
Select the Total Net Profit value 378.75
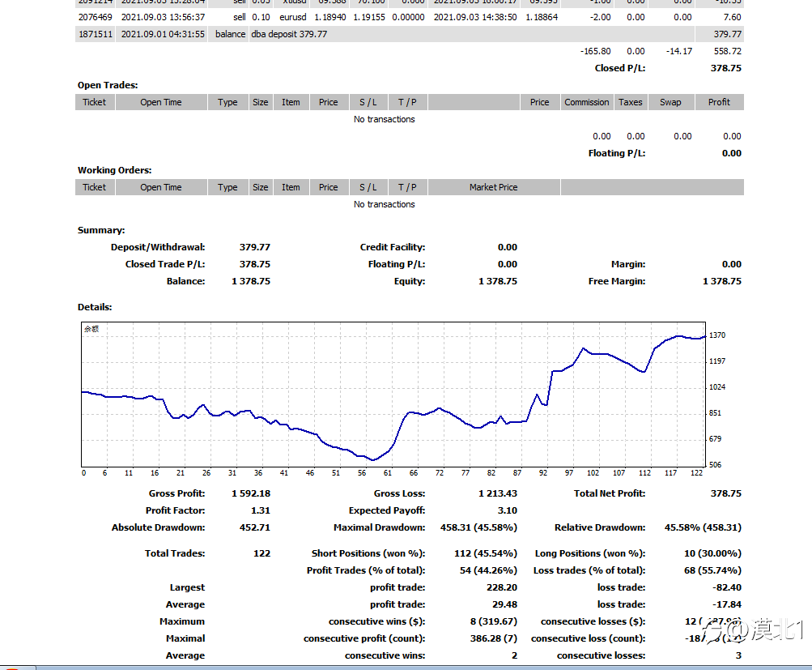pyautogui.click(x=725, y=493)
